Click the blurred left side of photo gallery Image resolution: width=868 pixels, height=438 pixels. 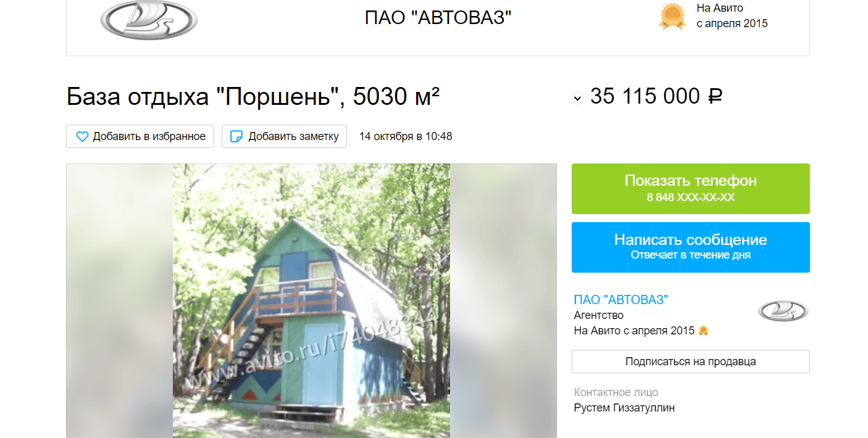click(120, 300)
